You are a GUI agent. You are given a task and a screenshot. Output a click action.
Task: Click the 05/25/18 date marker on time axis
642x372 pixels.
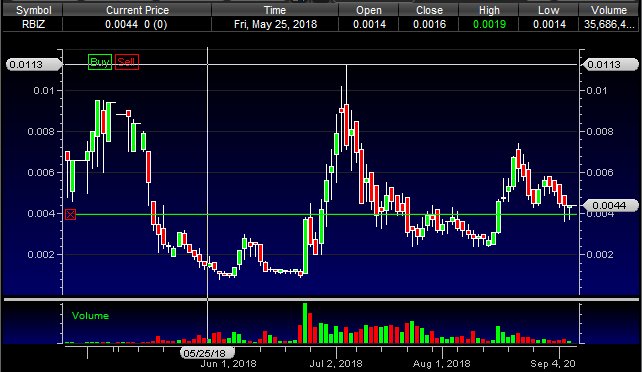pyautogui.click(x=208, y=353)
